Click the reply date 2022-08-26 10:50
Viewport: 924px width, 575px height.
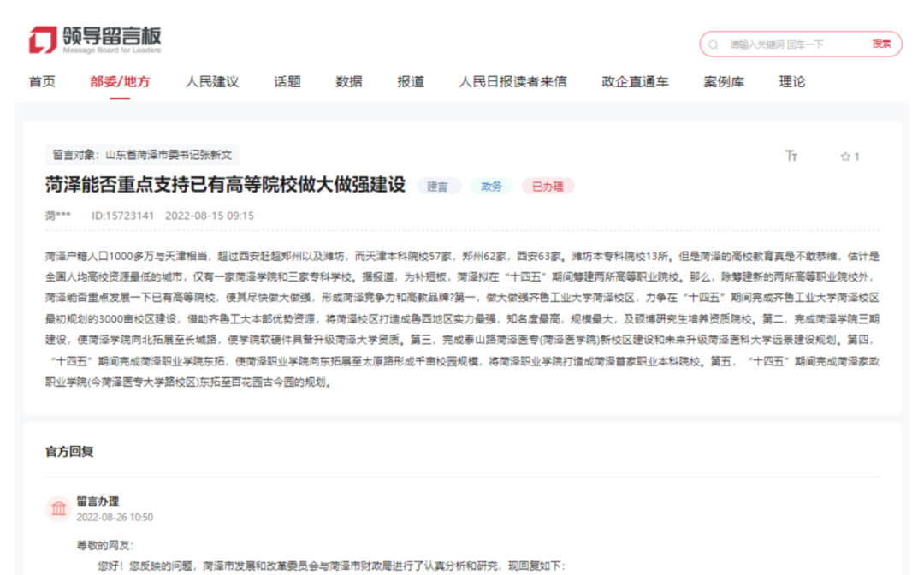(115, 518)
